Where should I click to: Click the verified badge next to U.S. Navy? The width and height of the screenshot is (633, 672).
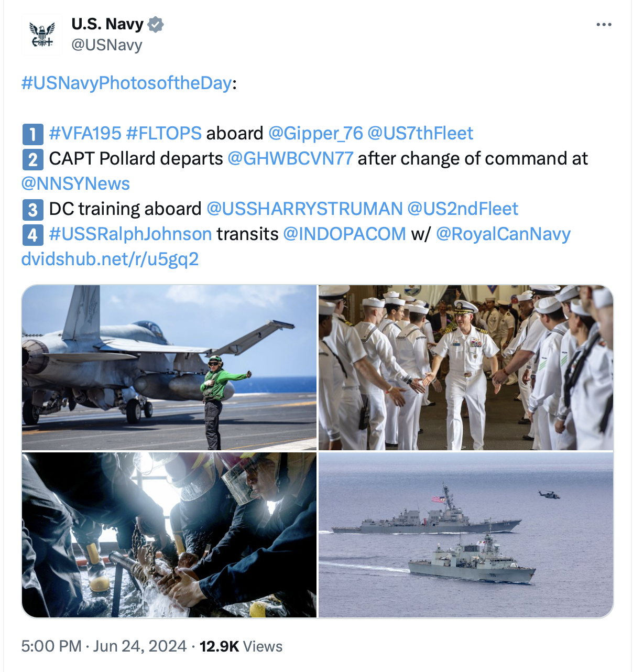tap(156, 24)
